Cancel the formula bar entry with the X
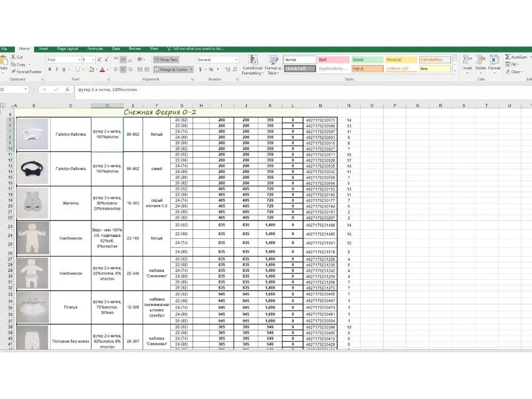Image resolution: width=532 pixels, height=399 pixels. click(45, 89)
